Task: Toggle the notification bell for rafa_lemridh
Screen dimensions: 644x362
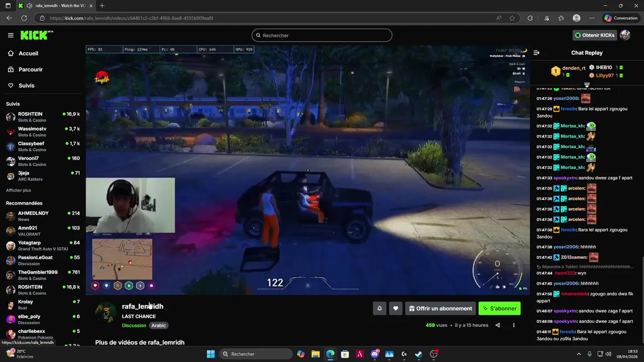Action: pos(380,309)
